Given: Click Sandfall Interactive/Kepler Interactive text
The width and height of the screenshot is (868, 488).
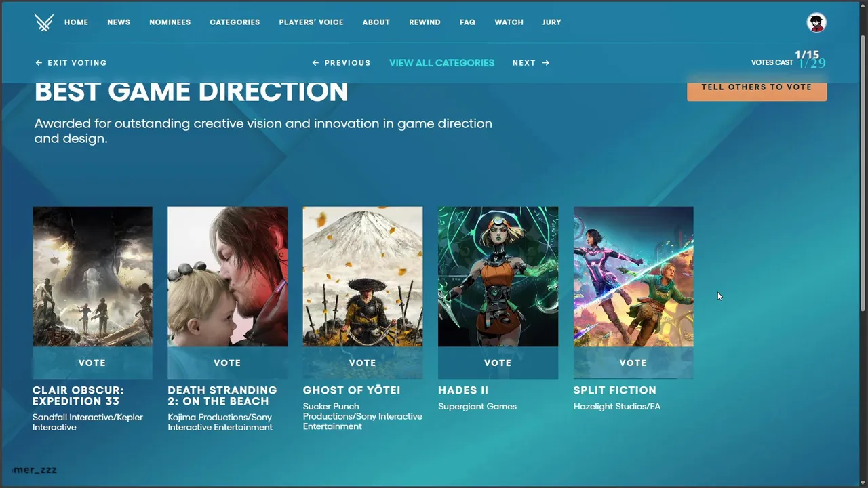Looking at the screenshot, I should tap(88, 422).
